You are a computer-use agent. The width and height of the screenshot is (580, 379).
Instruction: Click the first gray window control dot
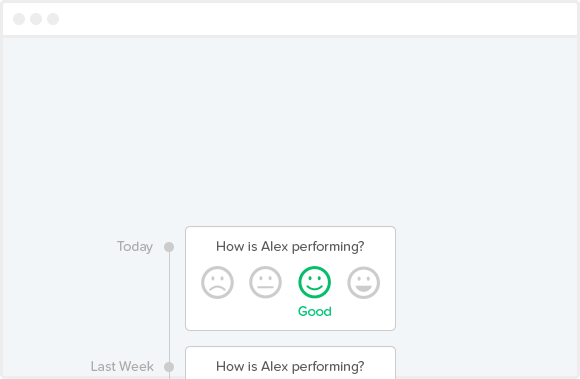click(19, 19)
